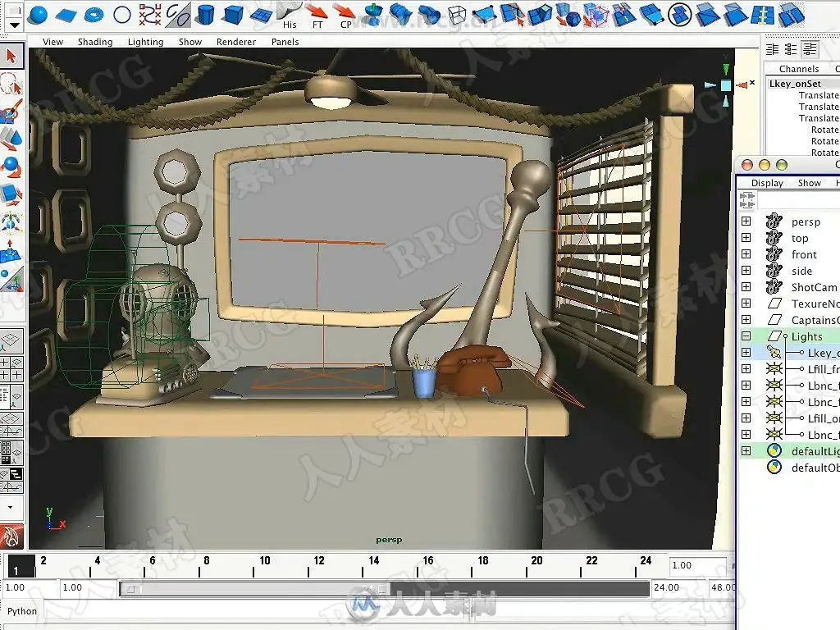
Task: Open the Renderer panel menu
Action: [235, 42]
